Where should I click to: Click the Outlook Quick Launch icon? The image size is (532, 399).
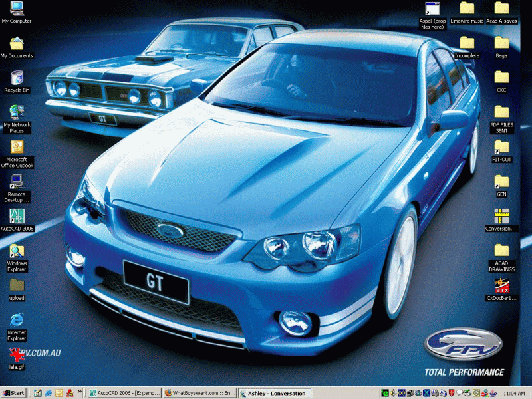(59, 393)
